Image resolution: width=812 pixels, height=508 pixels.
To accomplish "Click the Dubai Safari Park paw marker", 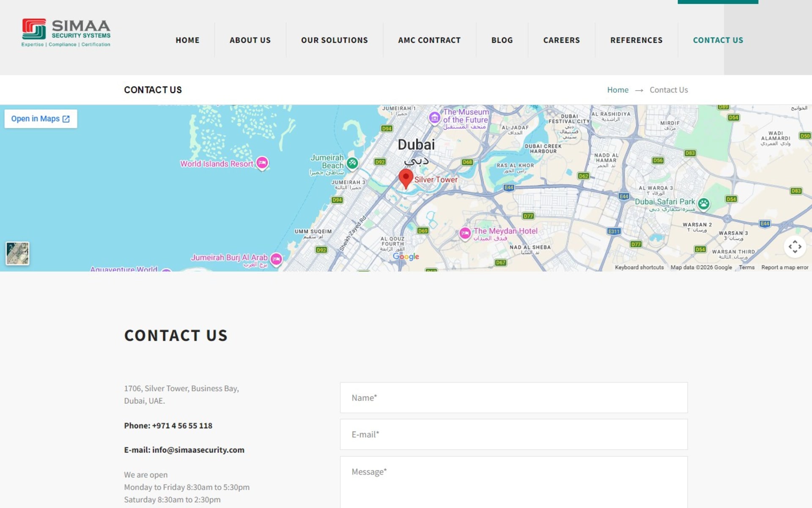I will (704, 204).
